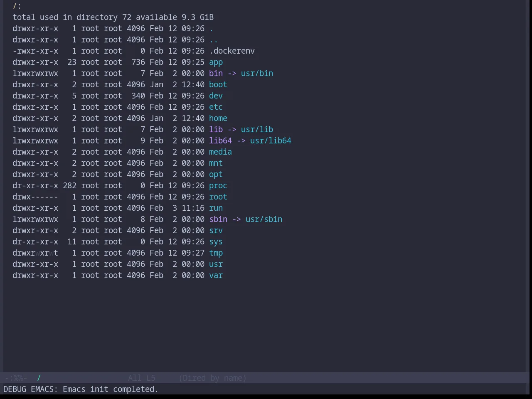Click the parent directory '..' entry

coord(213,40)
